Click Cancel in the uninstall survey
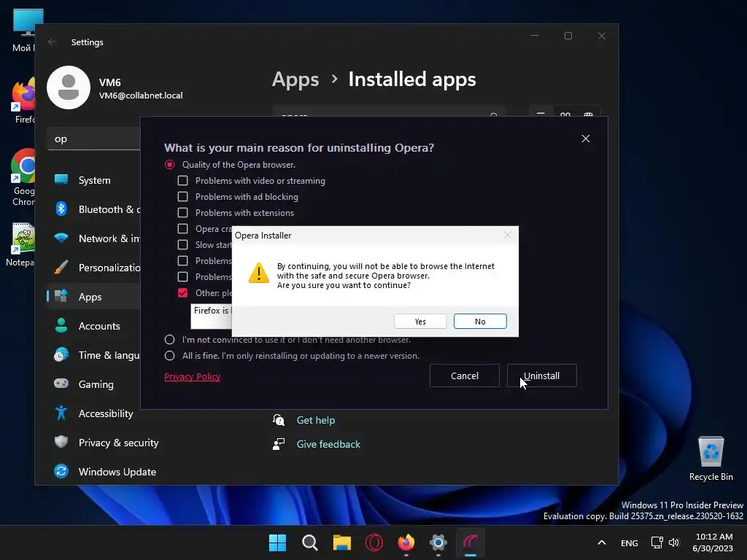This screenshot has width=747, height=560. click(465, 376)
